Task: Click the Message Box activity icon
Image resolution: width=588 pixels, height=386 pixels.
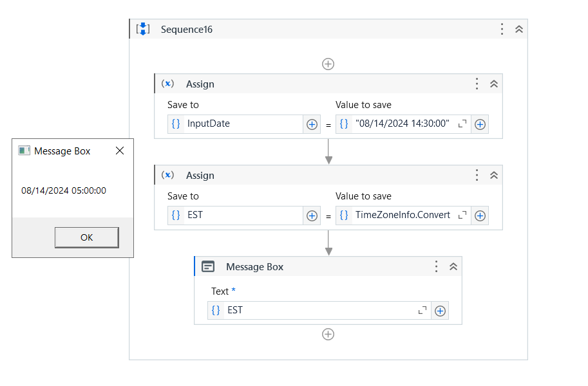Action: (208, 266)
